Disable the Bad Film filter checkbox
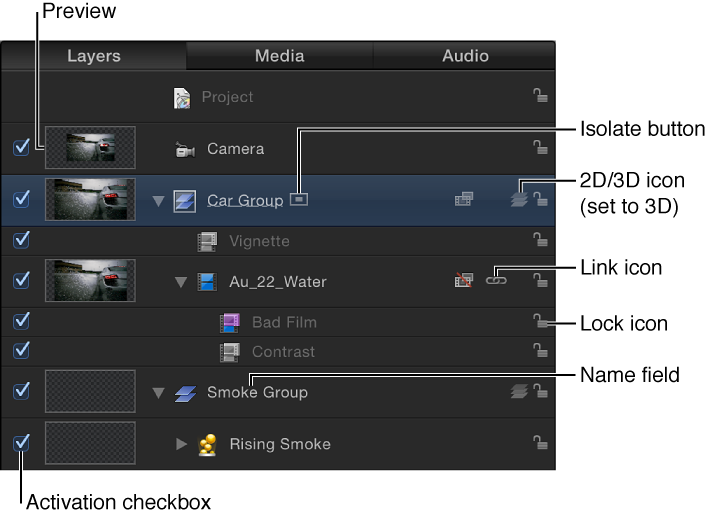 pyautogui.click(x=21, y=321)
